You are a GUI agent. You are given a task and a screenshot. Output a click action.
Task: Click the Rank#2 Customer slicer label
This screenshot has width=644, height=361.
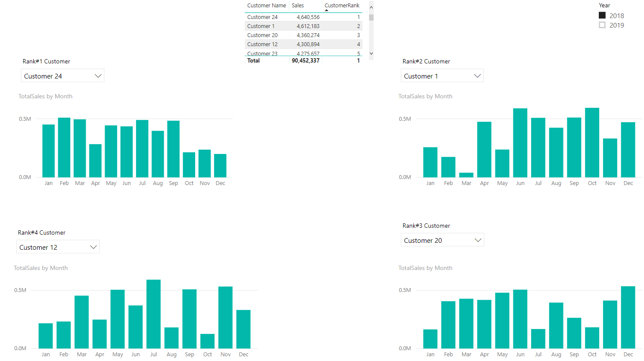click(x=426, y=62)
